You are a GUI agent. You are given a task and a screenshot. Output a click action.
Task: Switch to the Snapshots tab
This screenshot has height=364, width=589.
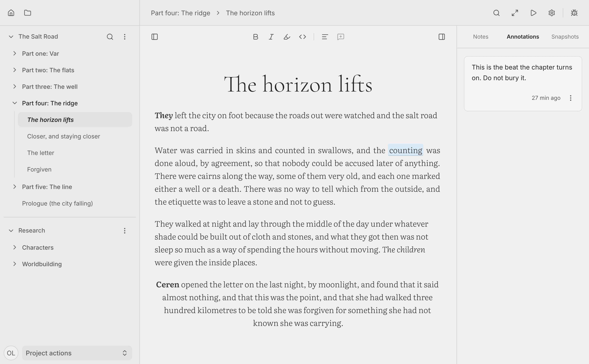tap(565, 37)
